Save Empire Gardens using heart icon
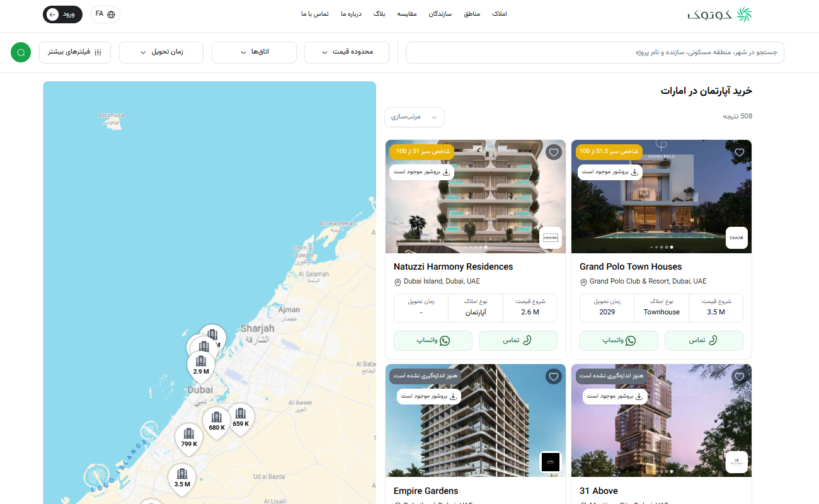819x504 pixels. pyautogui.click(x=554, y=377)
